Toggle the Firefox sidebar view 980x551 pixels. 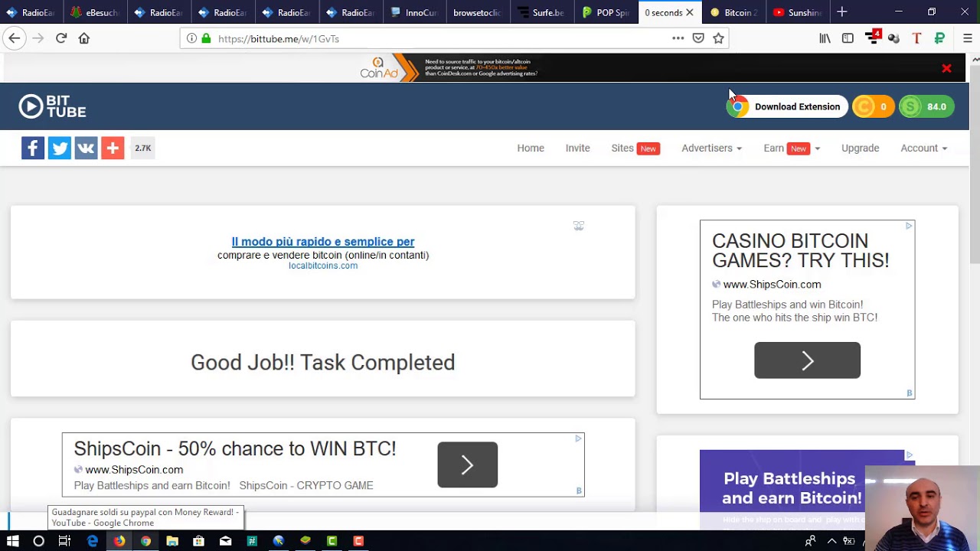[x=848, y=38]
